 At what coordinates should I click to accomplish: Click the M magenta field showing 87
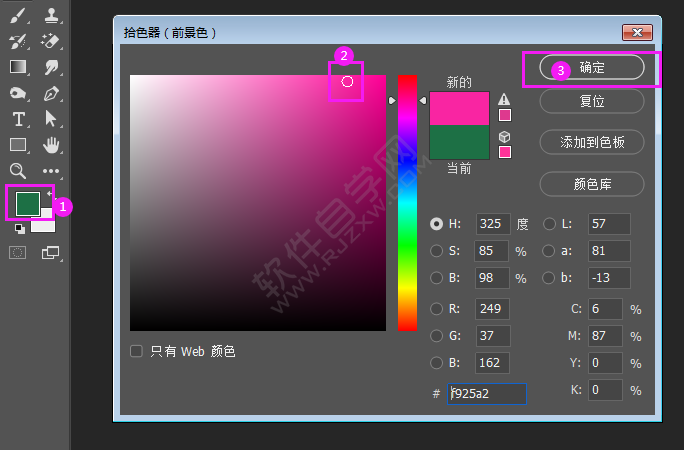tap(605, 336)
